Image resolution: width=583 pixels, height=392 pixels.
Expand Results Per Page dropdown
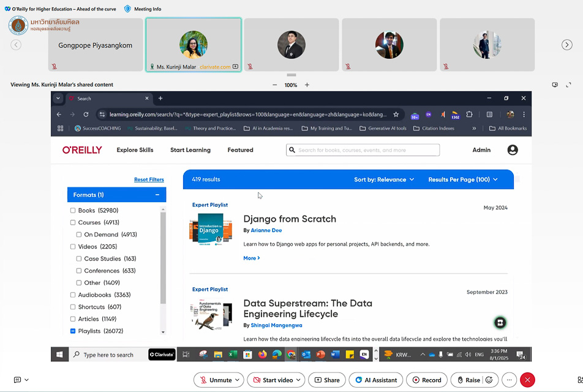pos(462,179)
